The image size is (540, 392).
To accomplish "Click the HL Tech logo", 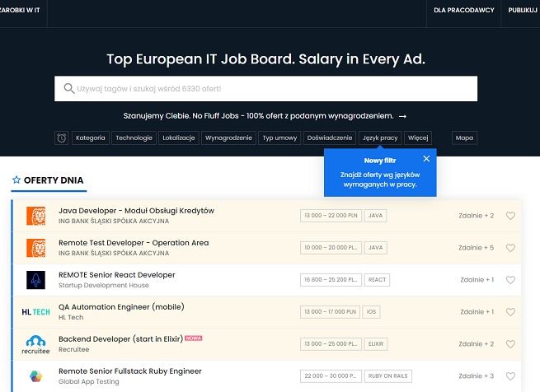I will (x=35, y=312).
